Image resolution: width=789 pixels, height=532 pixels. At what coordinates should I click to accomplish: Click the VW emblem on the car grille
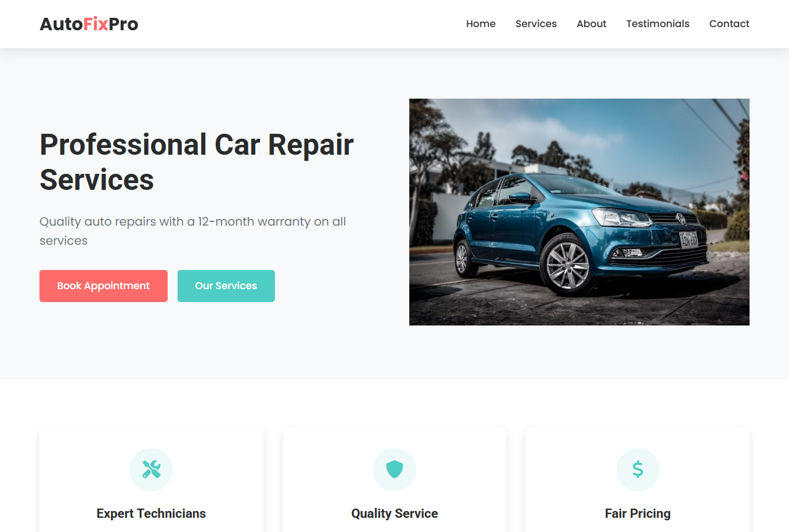(681, 219)
